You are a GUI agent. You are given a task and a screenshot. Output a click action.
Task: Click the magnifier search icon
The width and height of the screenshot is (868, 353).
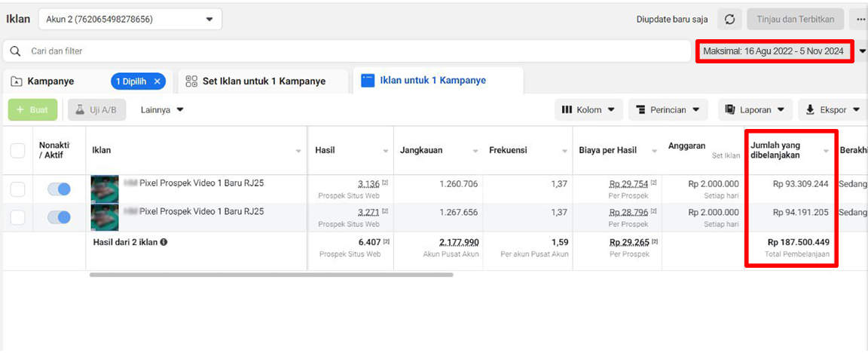(15, 51)
